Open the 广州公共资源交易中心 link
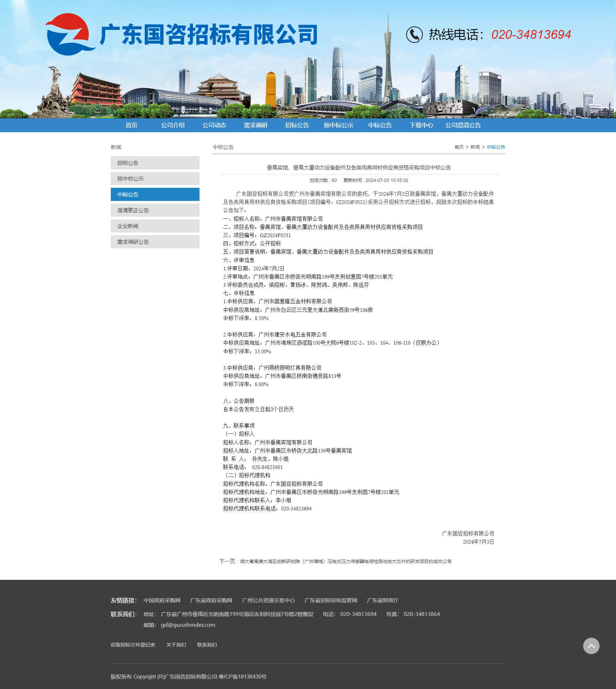Viewport: 616px width, 689px height. point(269,600)
